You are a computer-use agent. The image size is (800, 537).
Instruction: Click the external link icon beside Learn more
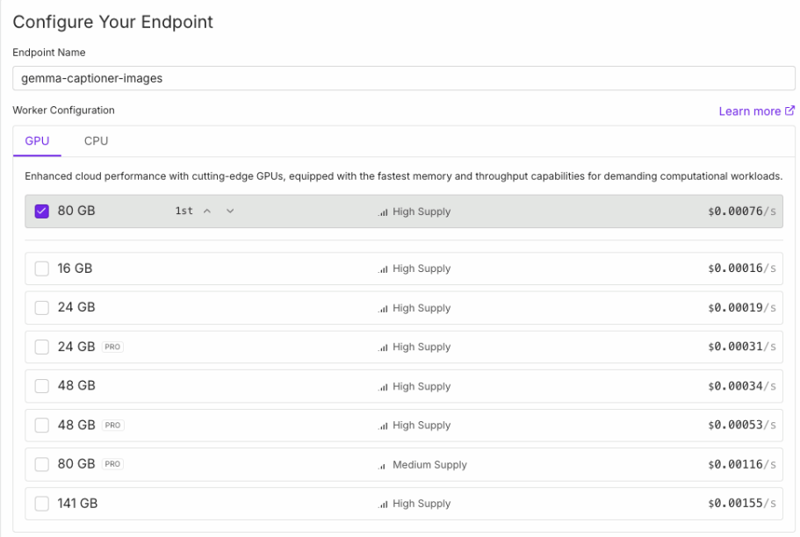click(x=790, y=111)
